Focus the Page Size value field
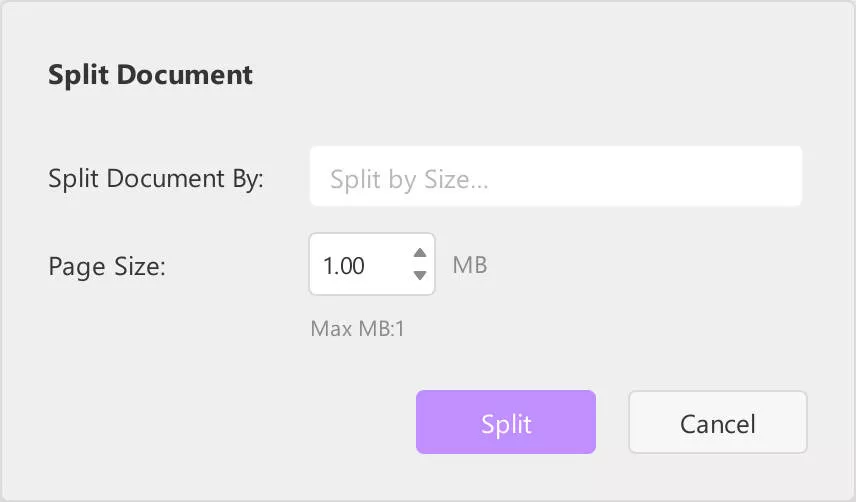The image size is (856, 502). point(372,264)
